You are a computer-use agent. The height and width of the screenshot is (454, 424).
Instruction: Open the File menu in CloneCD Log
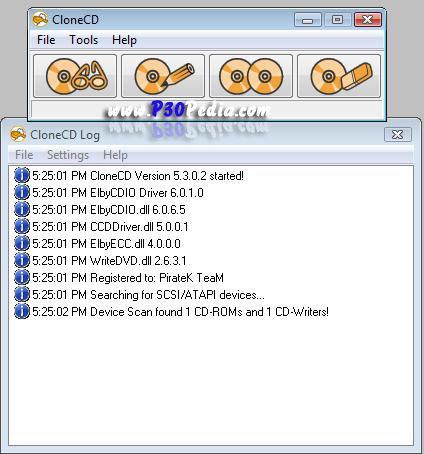pos(24,155)
